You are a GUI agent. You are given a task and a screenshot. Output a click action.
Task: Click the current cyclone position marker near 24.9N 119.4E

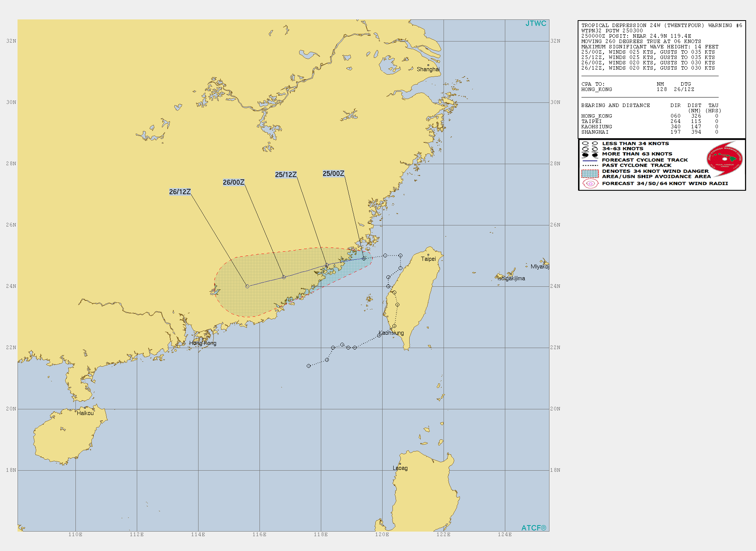[364, 259]
